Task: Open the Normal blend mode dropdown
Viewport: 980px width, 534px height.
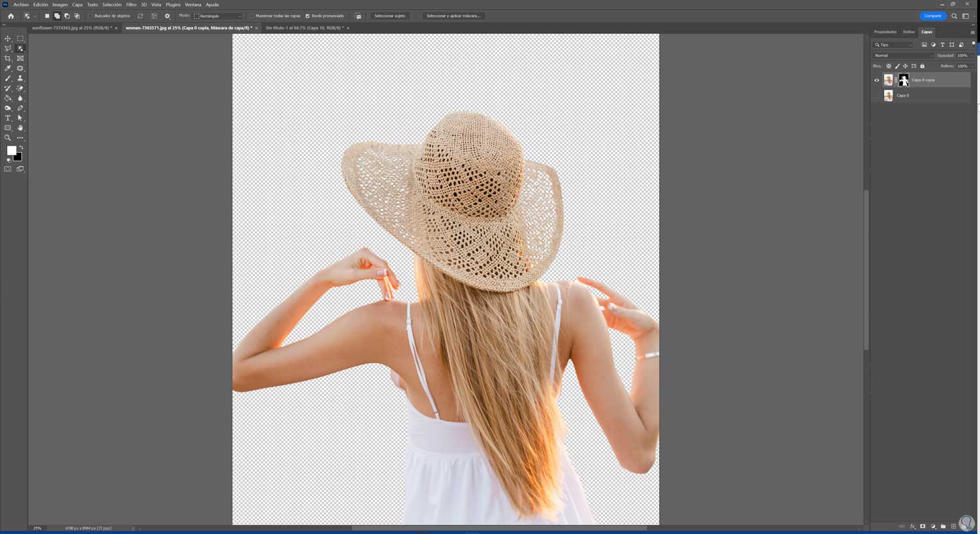Action: pyautogui.click(x=904, y=55)
